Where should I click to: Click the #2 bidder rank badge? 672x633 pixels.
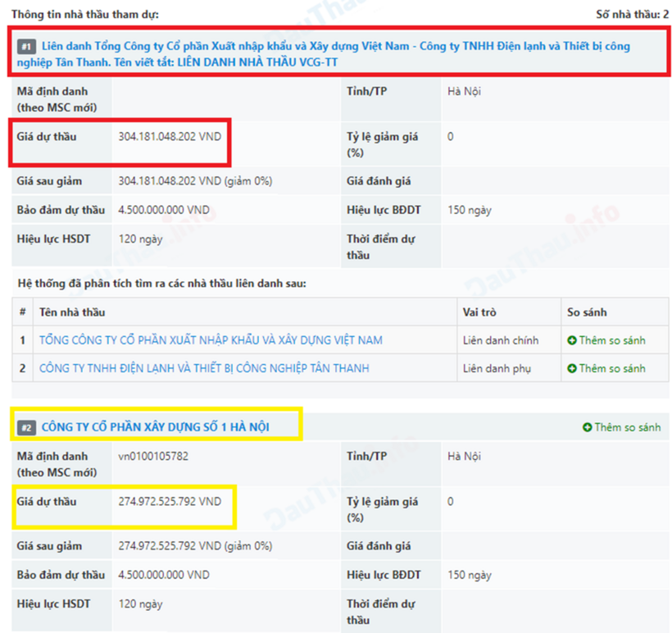26,427
